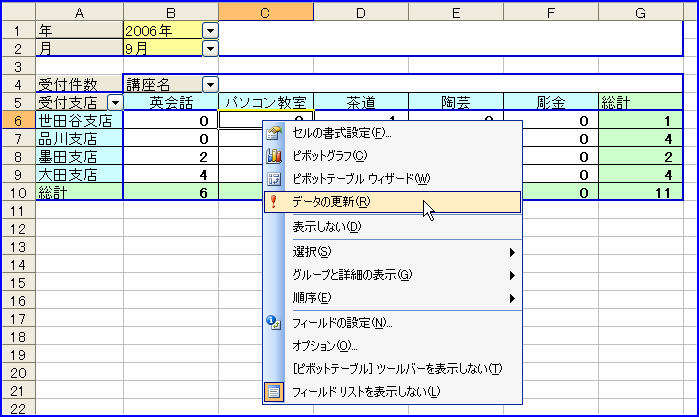Click the ピボットテーブル ウィザード icon
699x417 pixels.
[x=275, y=178]
